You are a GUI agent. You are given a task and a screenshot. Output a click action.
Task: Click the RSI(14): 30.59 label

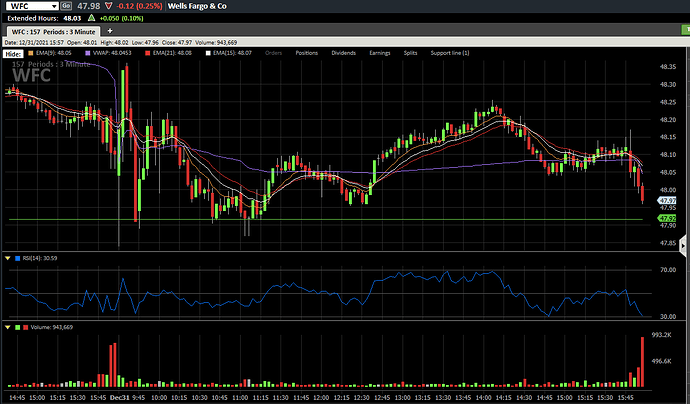(40, 258)
